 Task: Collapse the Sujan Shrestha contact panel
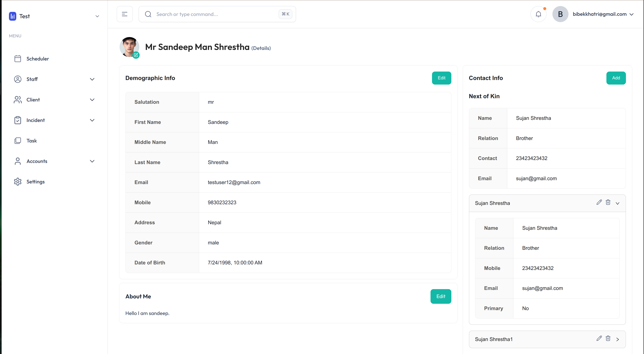pyautogui.click(x=617, y=203)
